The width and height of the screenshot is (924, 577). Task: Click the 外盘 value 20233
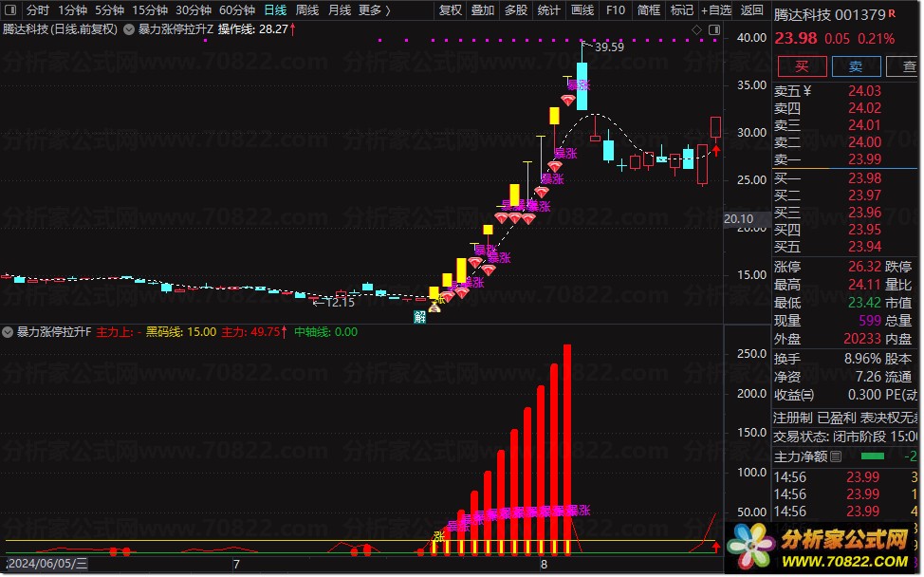(x=862, y=339)
